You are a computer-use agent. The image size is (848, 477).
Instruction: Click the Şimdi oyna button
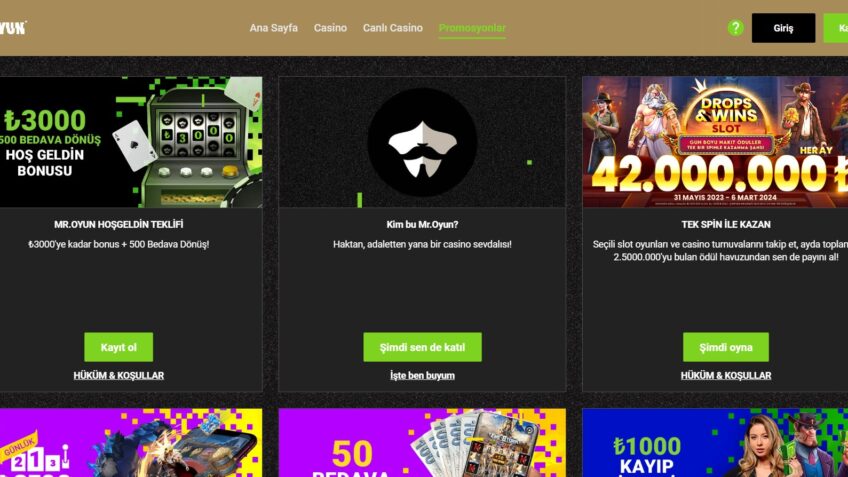(x=726, y=347)
